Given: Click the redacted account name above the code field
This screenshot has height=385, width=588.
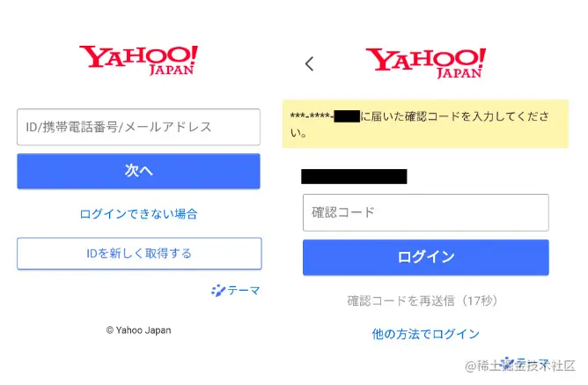Looking at the screenshot, I should (354, 176).
